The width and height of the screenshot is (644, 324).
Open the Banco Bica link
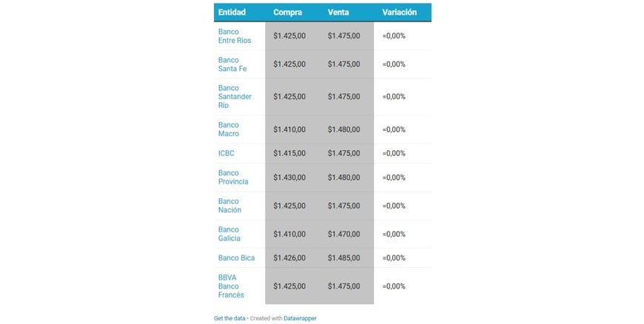coord(236,258)
